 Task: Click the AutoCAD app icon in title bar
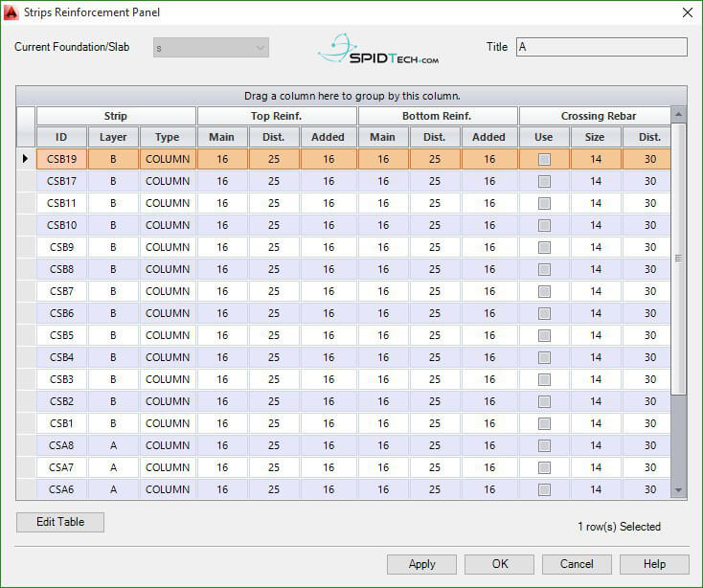[13, 12]
